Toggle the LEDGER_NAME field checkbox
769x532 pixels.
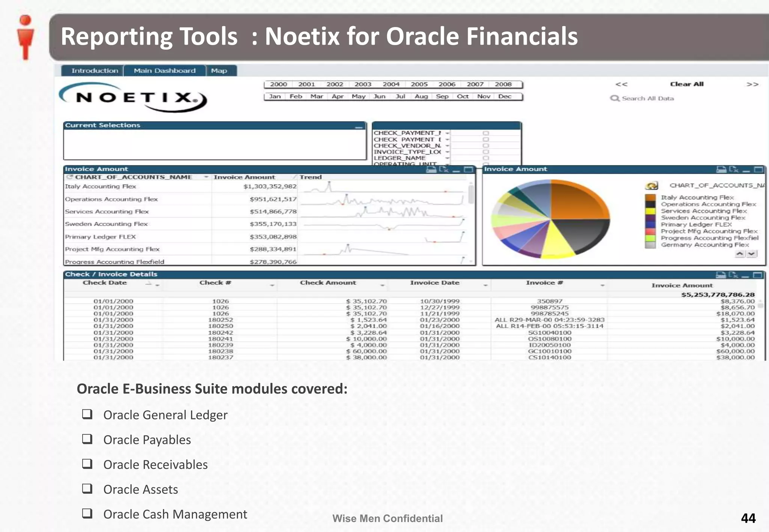pyautogui.click(x=486, y=158)
